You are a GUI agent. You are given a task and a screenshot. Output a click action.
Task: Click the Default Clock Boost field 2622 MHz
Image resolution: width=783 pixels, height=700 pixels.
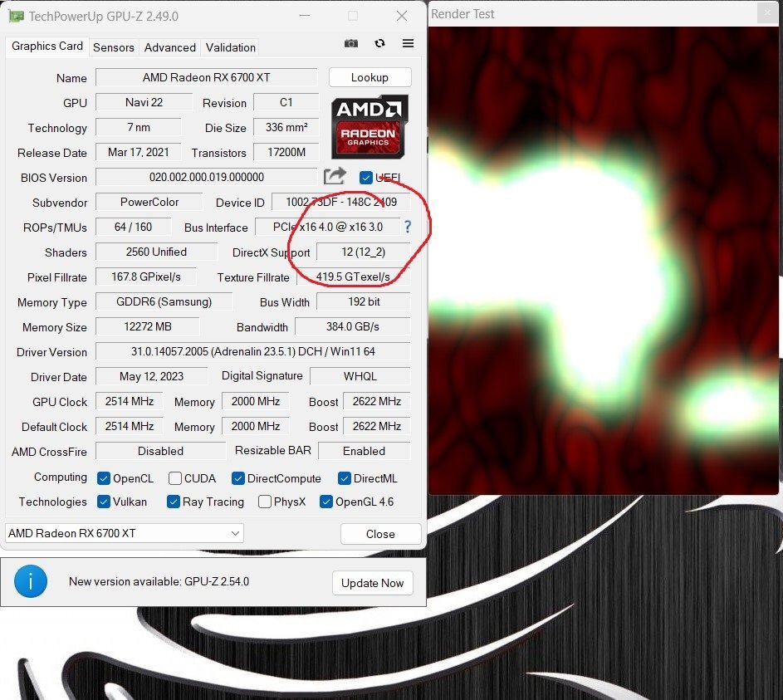pyautogui.click(x=377, y=426)
